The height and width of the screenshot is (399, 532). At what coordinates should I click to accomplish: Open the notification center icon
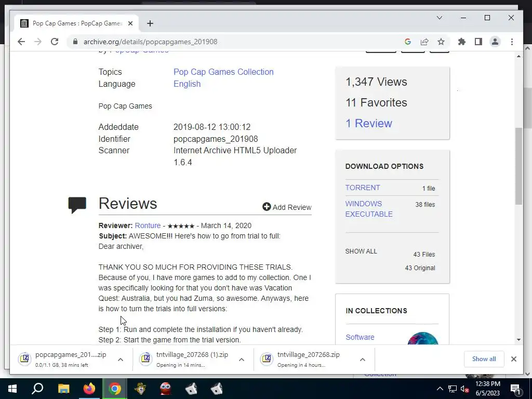(x=515, y=389)
